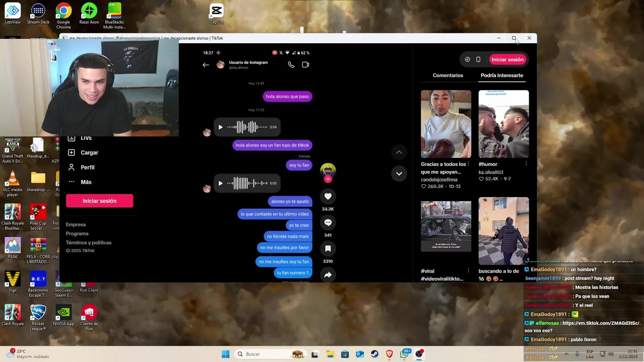Screen dimensions: 644x362
Task: Click the vm.tiktok.com link in chat overlay
Action: pos(601,323)
